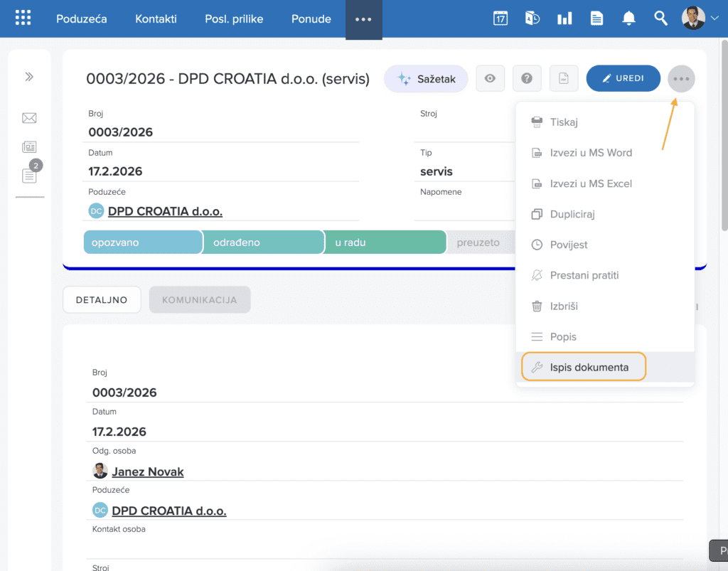Choose Izvezi u MS Excel
This screenshot has width=728, height=571.
coord(605,183)
